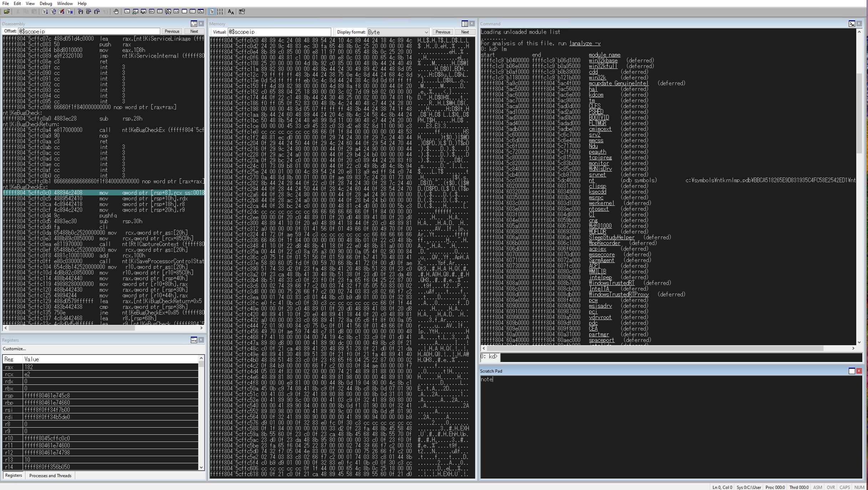This screenshot has height=490, width=868.
Task: Click the Step Into braces icon
Action: point(80,12)
